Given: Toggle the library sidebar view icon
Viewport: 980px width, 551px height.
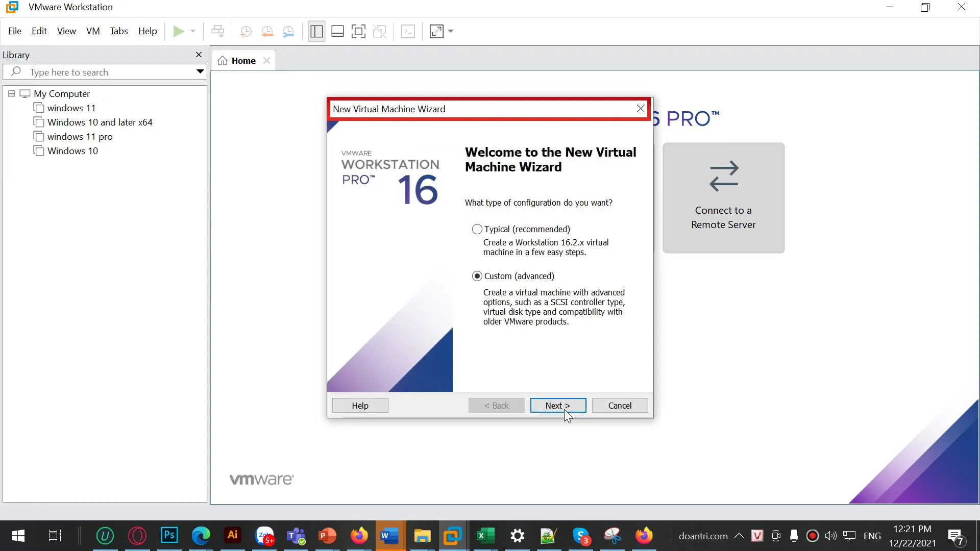Looking at the screenshot, I should 316,32.
